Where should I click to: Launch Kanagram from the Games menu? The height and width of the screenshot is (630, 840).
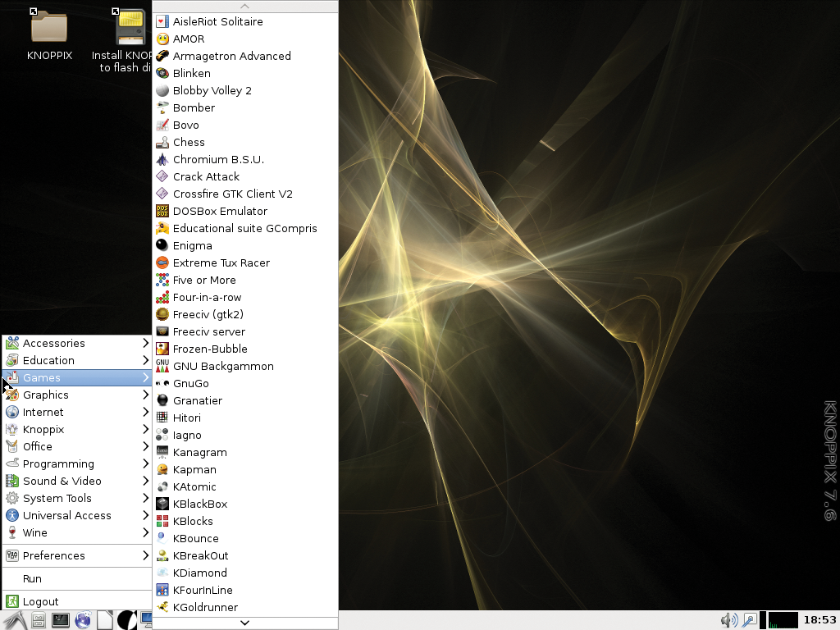[x=245, y=452]
